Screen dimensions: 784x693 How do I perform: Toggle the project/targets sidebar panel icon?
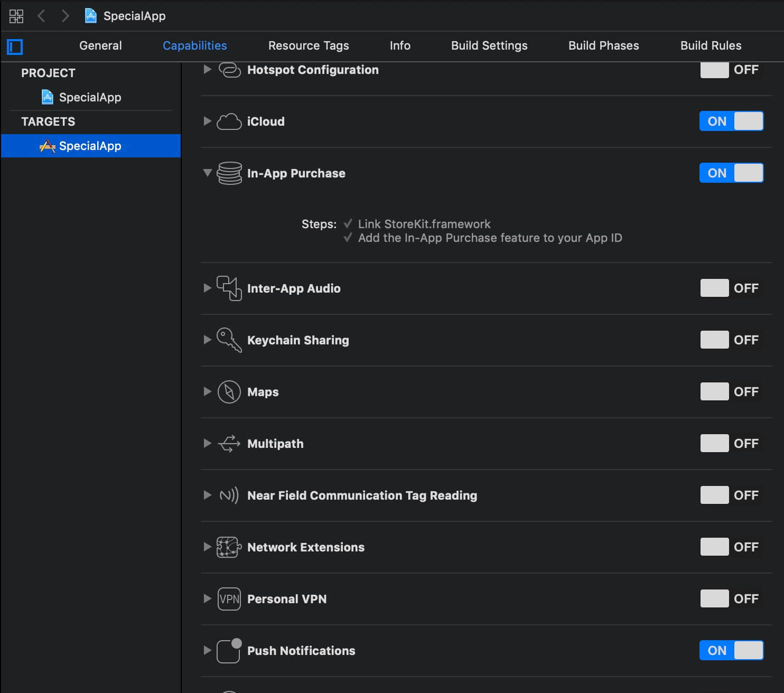[x=15, y=47]
